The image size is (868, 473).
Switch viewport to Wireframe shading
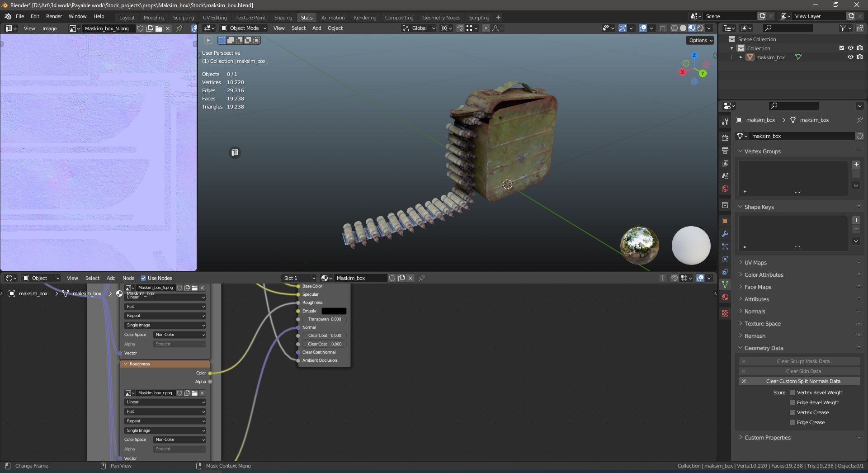point(674,28)
